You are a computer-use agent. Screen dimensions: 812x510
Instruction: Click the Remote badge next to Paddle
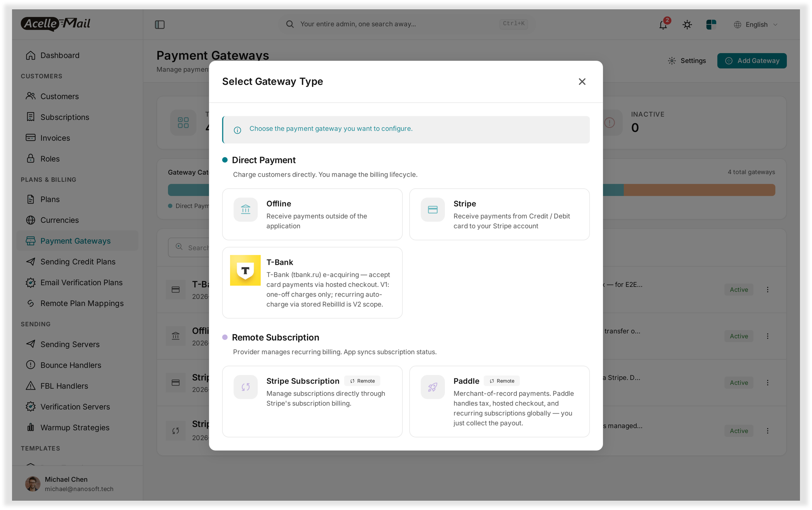(501, 381)
